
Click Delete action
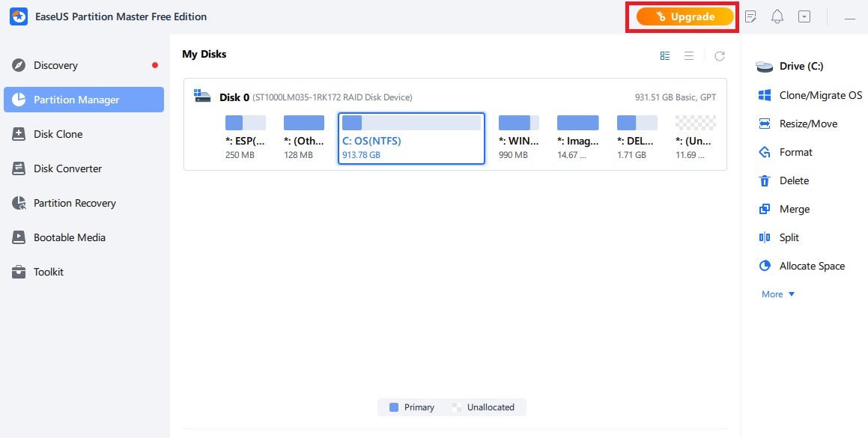point(783,180)
